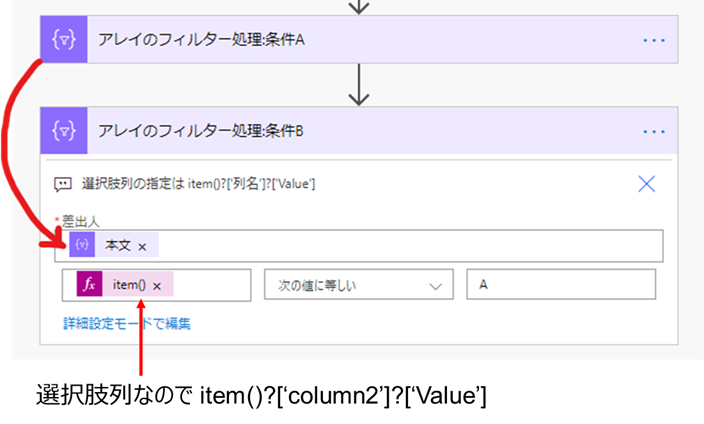Remove the 本文 token with its x
704x424 pixels.
tap(142, 247)
